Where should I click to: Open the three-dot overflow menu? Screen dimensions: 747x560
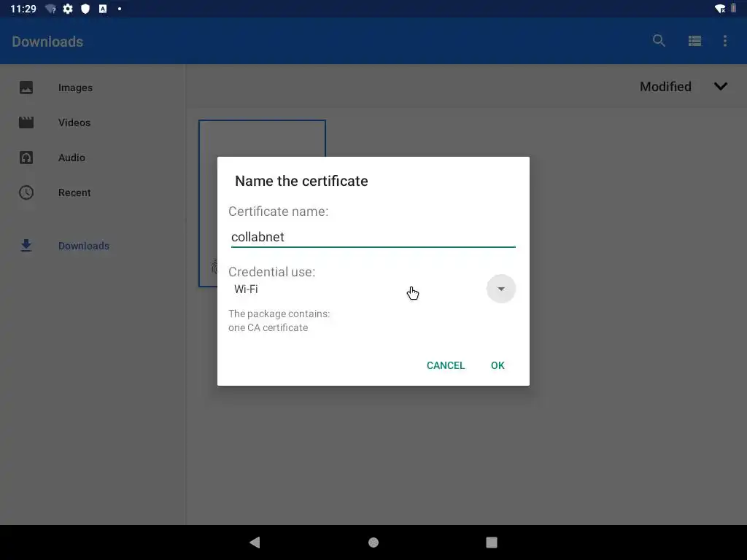pos(725,41)
